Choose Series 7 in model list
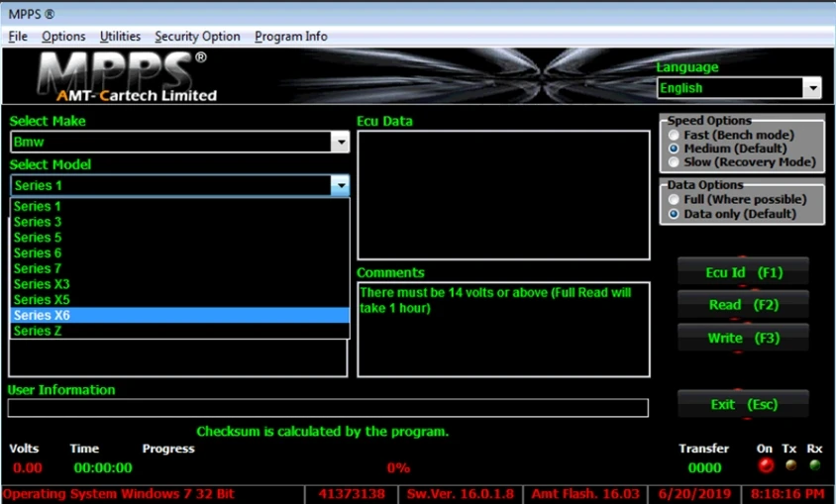Screen dimensions: 836x504 (179, 268)
